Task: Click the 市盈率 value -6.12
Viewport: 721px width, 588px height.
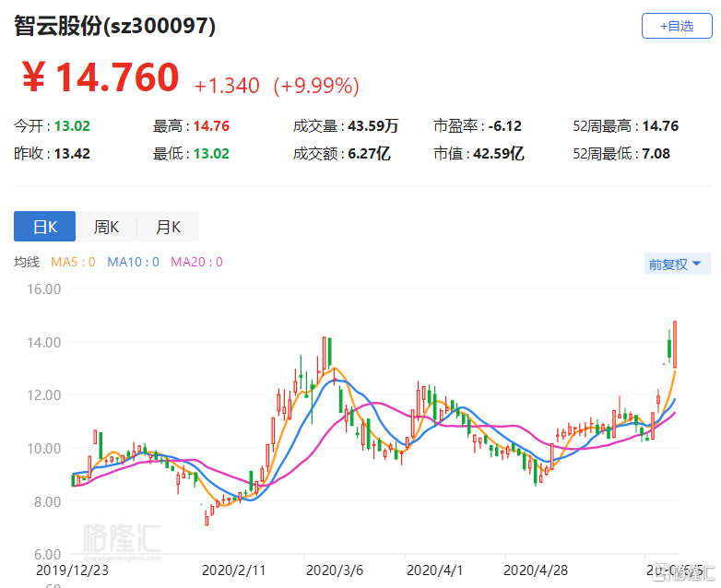Action: pos(505,126)
